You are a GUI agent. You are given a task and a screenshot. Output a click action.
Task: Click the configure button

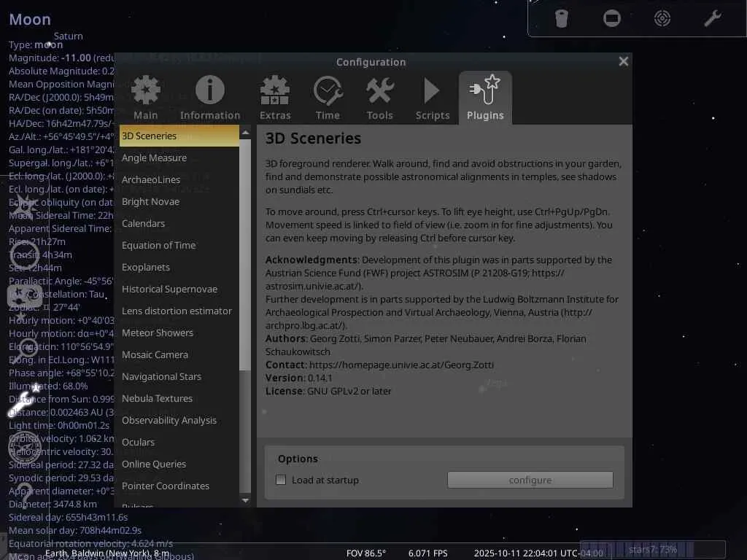coord(530,480)
